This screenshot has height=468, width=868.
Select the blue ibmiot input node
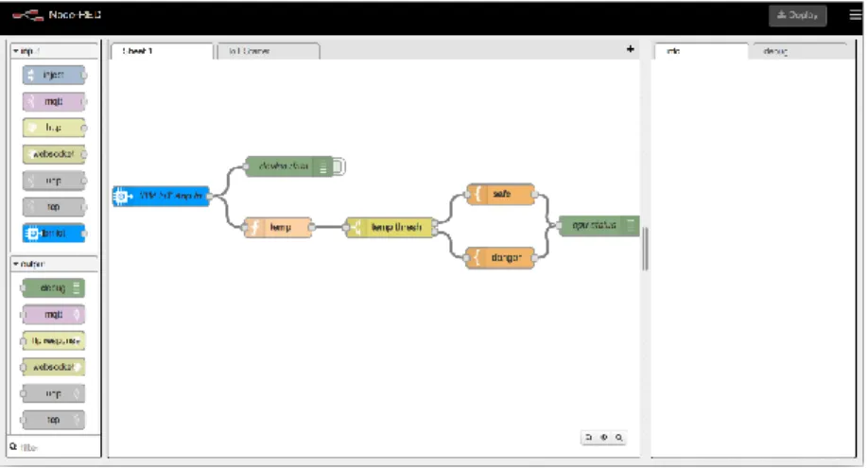(54, 234)
